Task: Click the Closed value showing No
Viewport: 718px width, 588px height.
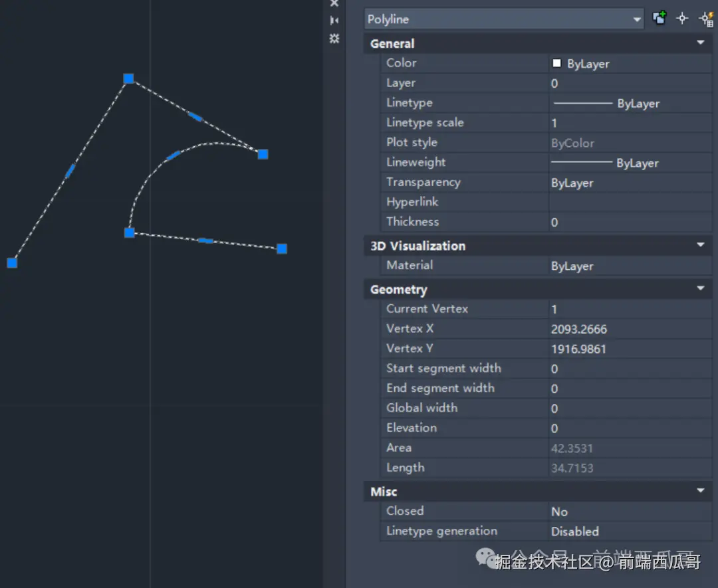Action: (630, 512)
